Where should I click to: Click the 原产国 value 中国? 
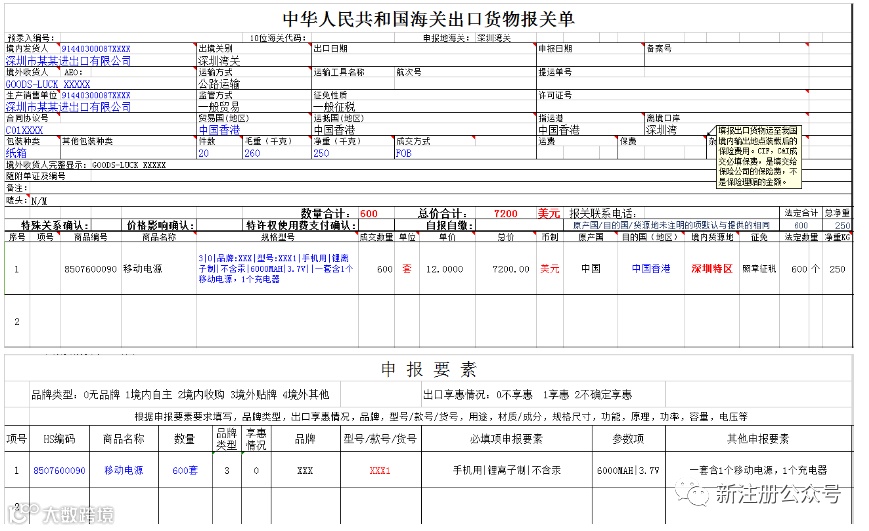pos(591,269)
